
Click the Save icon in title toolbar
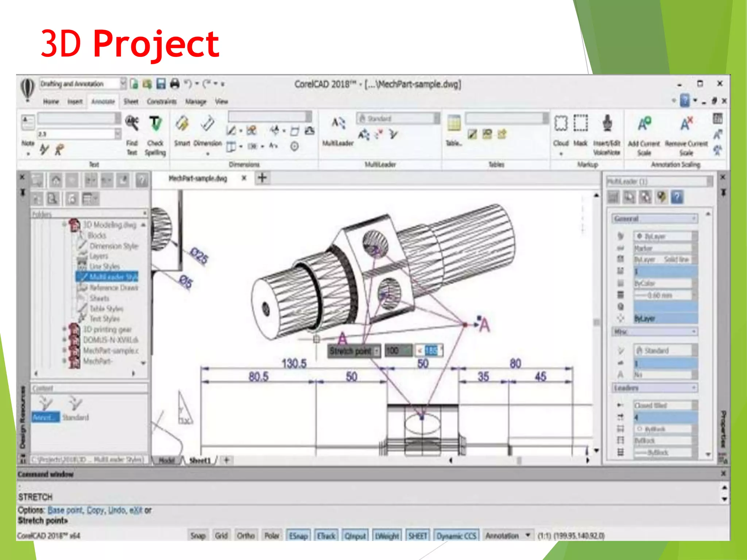click(161, 84)
